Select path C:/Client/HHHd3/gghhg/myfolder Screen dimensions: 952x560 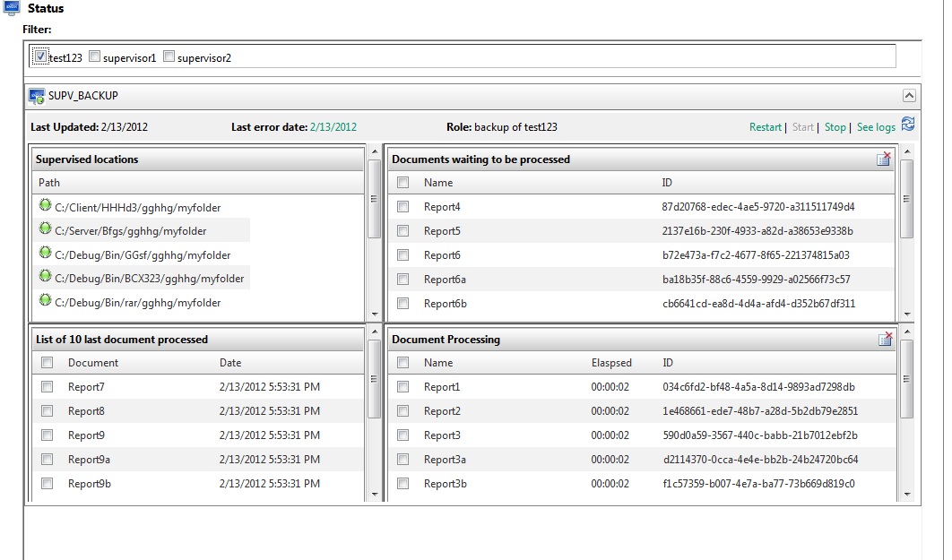pos(138,208)
